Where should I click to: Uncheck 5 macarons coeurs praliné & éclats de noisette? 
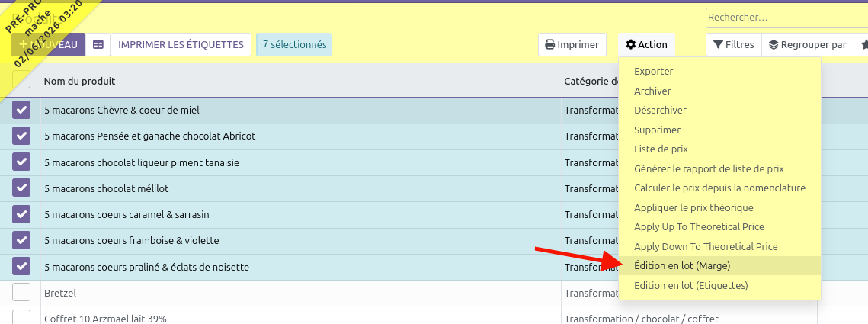pos(21,267)
